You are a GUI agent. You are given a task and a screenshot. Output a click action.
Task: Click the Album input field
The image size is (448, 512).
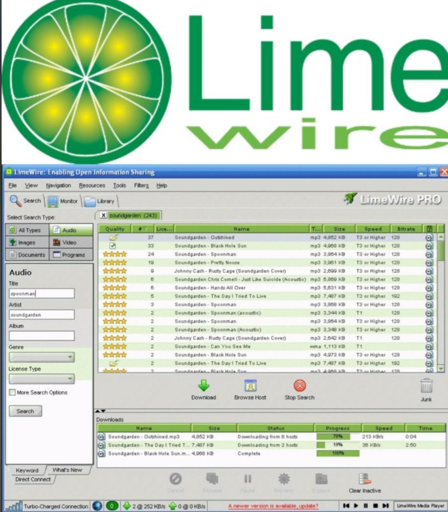[x=42, y=336]
